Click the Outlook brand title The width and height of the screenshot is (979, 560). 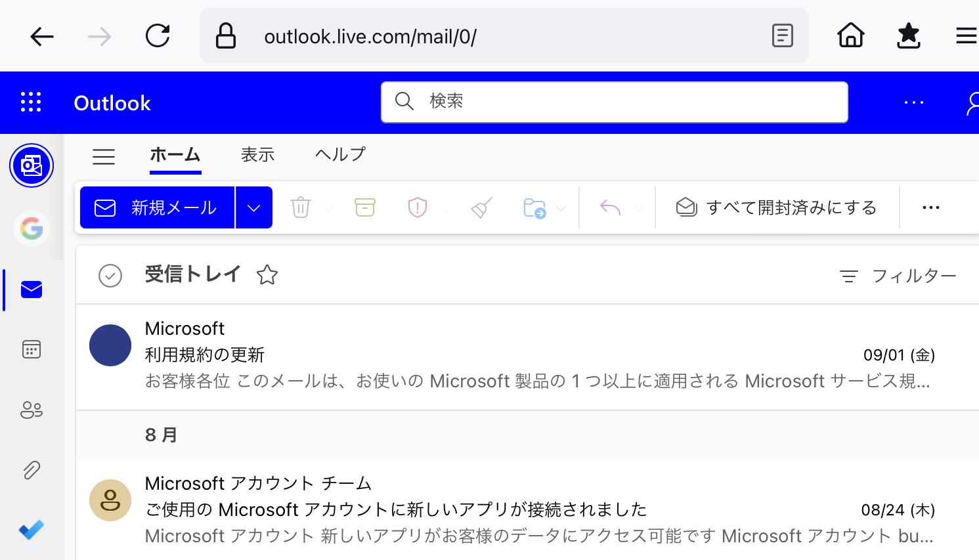point(112,103)
